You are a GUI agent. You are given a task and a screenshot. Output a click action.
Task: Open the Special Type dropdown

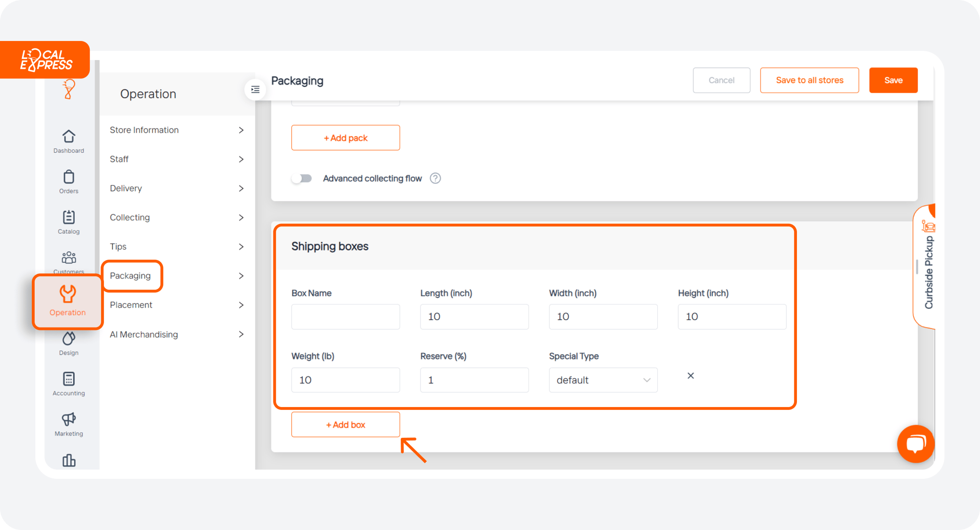point(603,380)
